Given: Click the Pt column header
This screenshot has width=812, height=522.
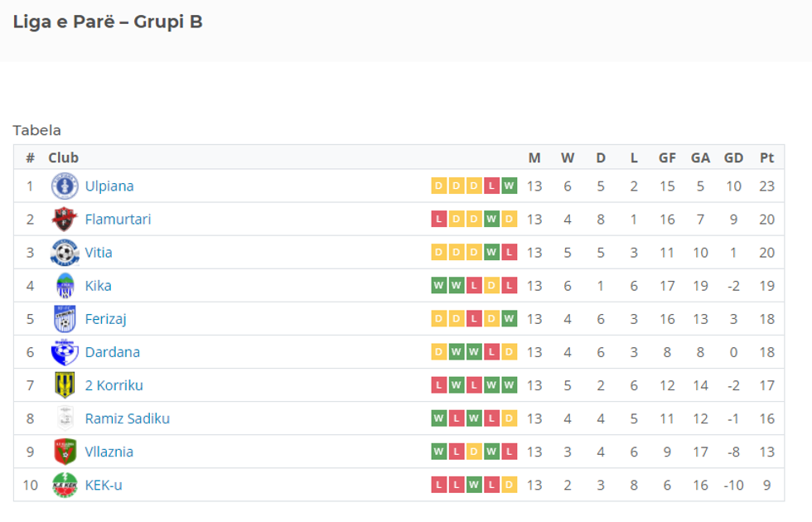Looking at the screenshot, I should coord(766,157).
